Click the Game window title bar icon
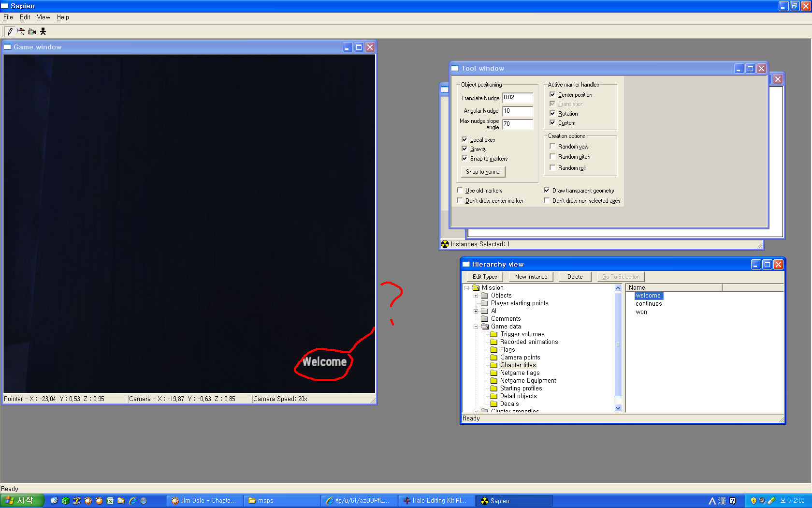812x508 pixels. 8,47
